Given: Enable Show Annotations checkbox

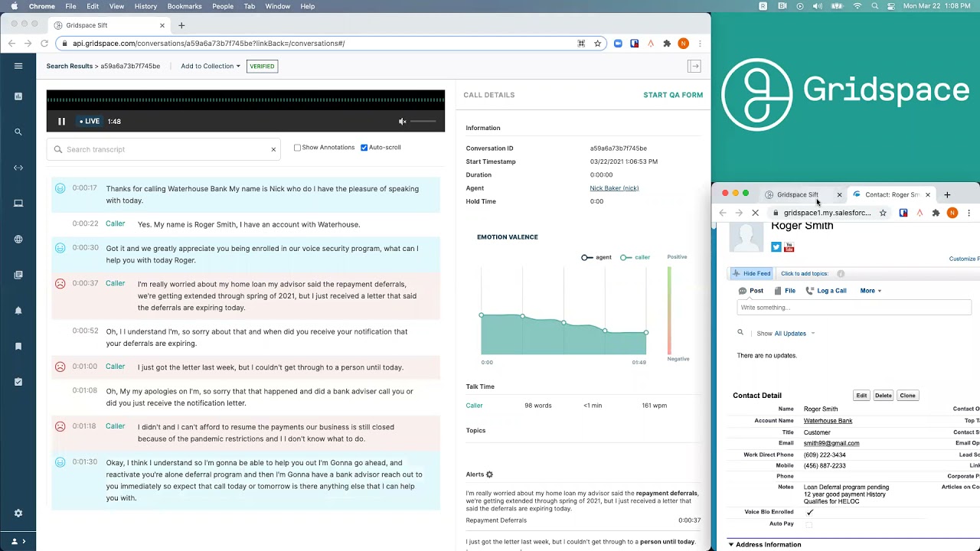Looking at the screenshot, I should 297,147.
